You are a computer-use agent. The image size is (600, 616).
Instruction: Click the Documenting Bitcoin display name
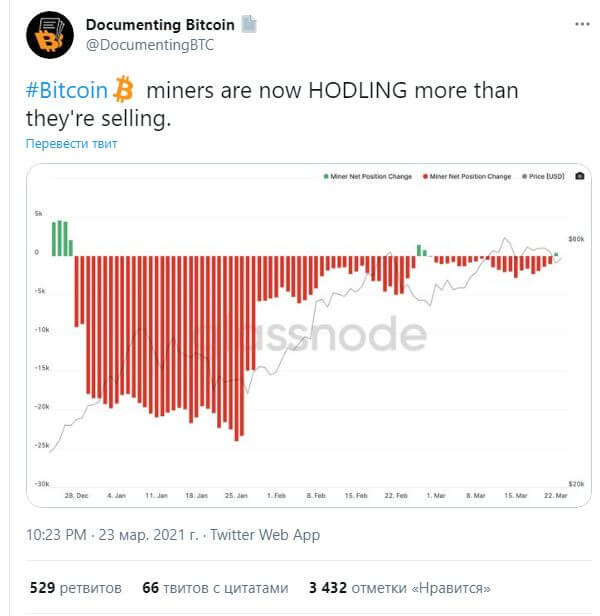click(160, 25)
